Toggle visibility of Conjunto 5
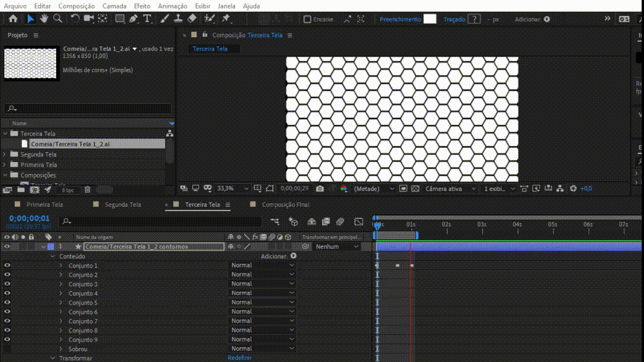 [x=7, y=303]
